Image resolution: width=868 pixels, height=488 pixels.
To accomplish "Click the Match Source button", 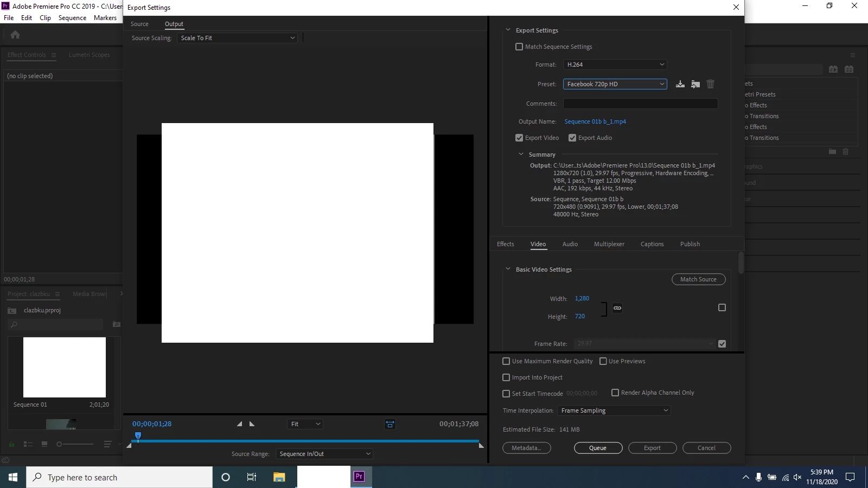I will click(x=699, y=279).
